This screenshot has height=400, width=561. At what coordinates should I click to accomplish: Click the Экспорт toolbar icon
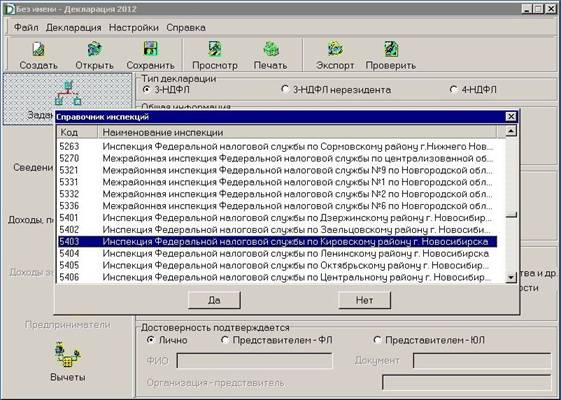coord(335,49)
